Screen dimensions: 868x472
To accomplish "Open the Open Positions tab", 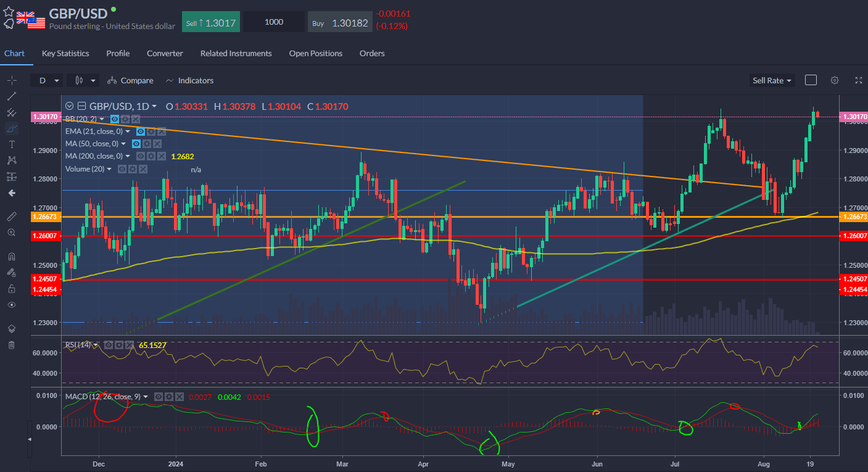I will (x=315, y=54).
